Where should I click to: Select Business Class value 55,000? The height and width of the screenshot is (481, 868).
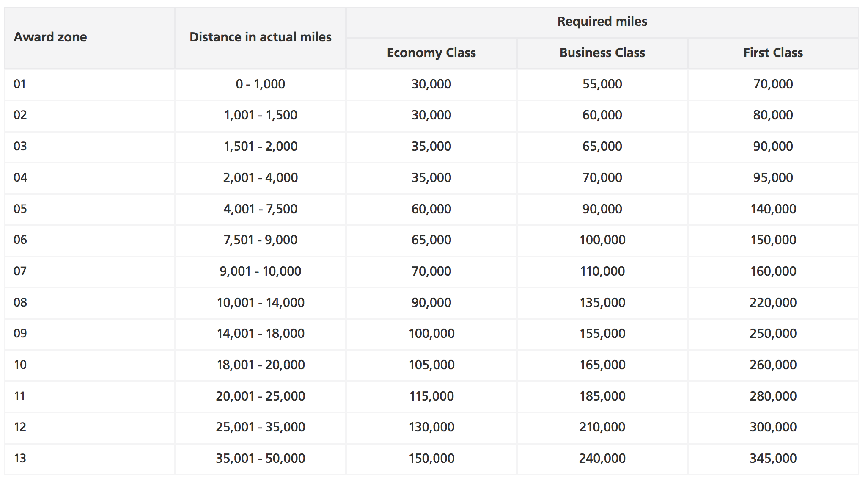point(602,84)
